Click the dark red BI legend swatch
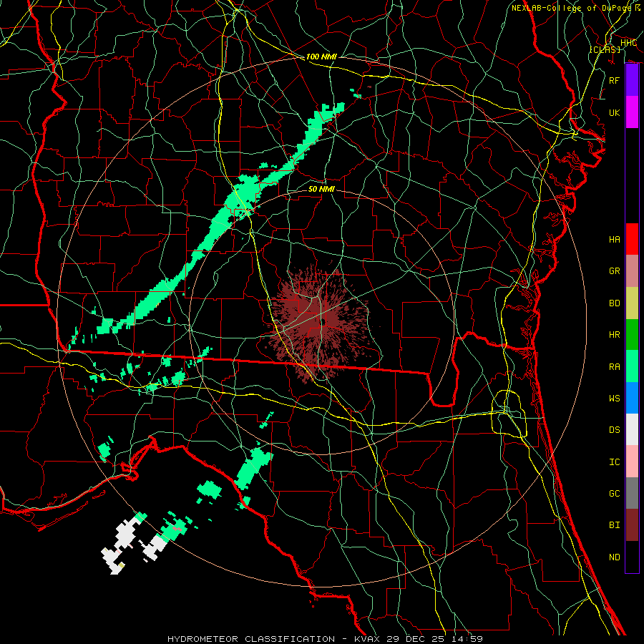 point(632,525)
